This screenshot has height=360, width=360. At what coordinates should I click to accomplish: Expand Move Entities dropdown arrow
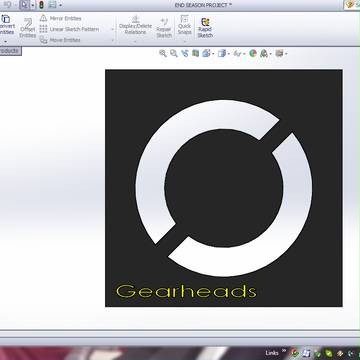tap(112, 40)
